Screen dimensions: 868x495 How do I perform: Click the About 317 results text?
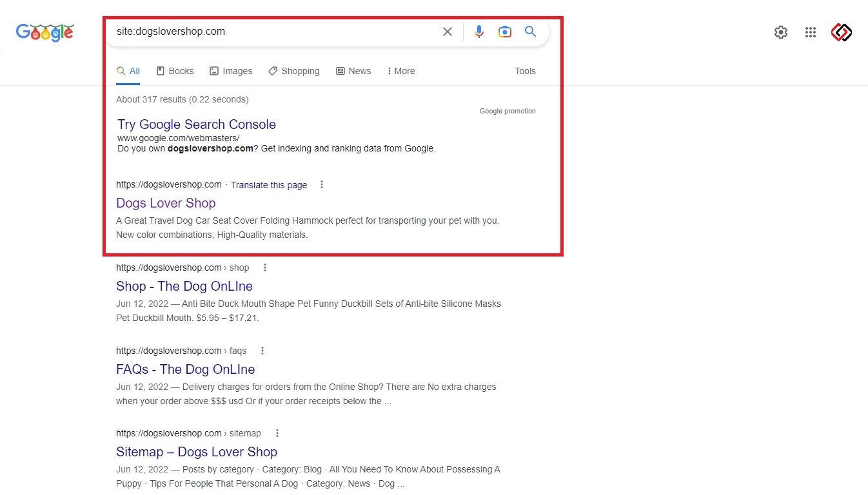[x=182, y=99]
